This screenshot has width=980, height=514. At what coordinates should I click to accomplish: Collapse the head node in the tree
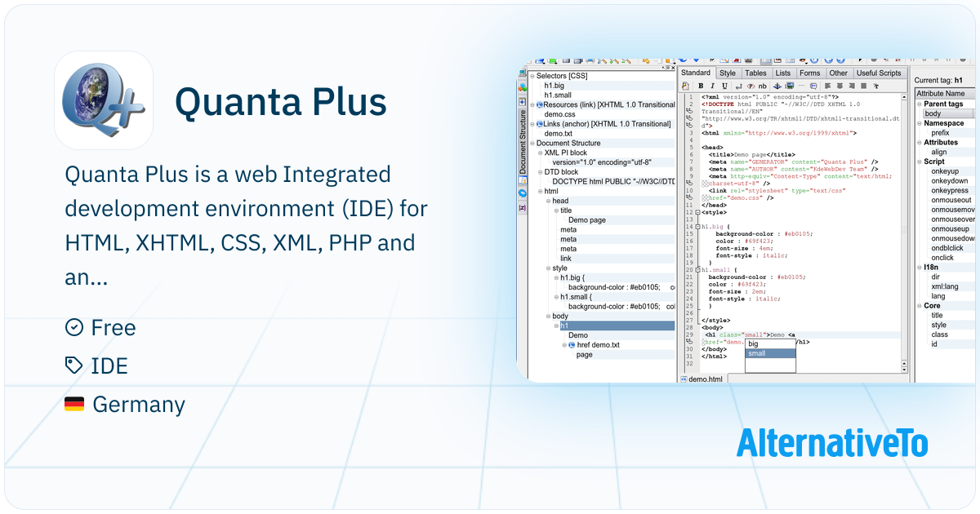[549, 201]
